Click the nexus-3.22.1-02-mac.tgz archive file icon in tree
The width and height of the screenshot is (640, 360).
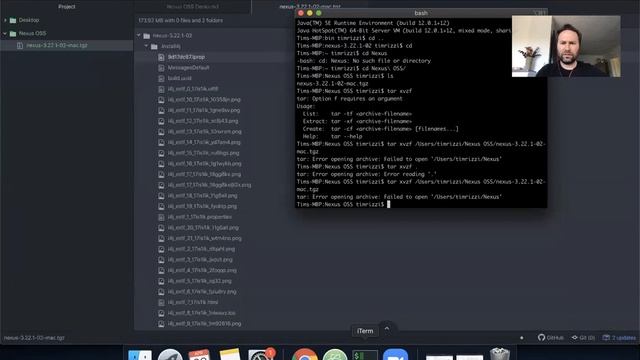20,45
